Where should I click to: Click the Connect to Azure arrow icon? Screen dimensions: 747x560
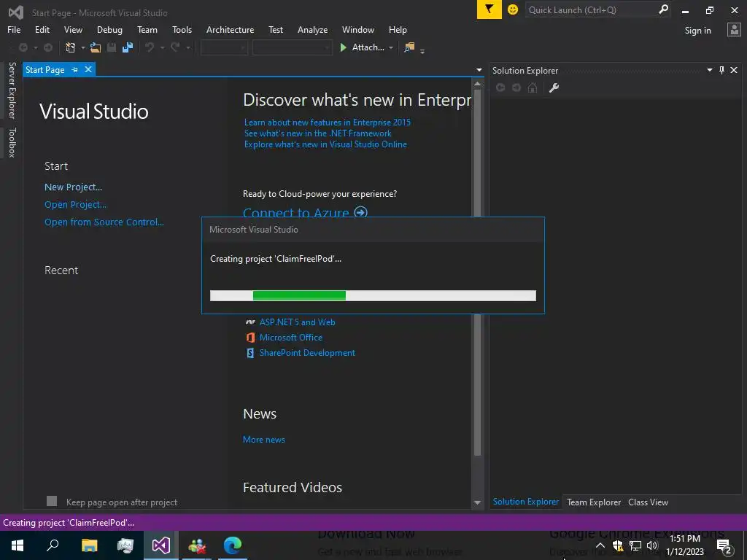[x=360, y=212]
